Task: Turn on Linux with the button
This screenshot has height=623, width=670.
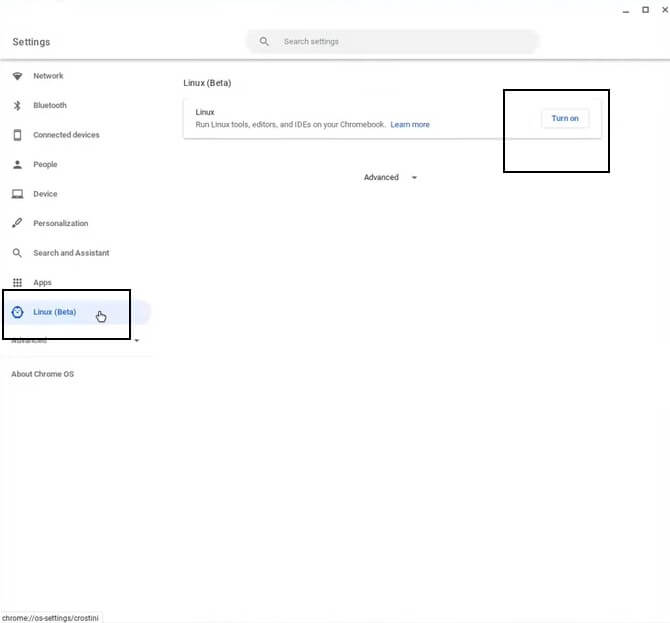Action: 565,118
